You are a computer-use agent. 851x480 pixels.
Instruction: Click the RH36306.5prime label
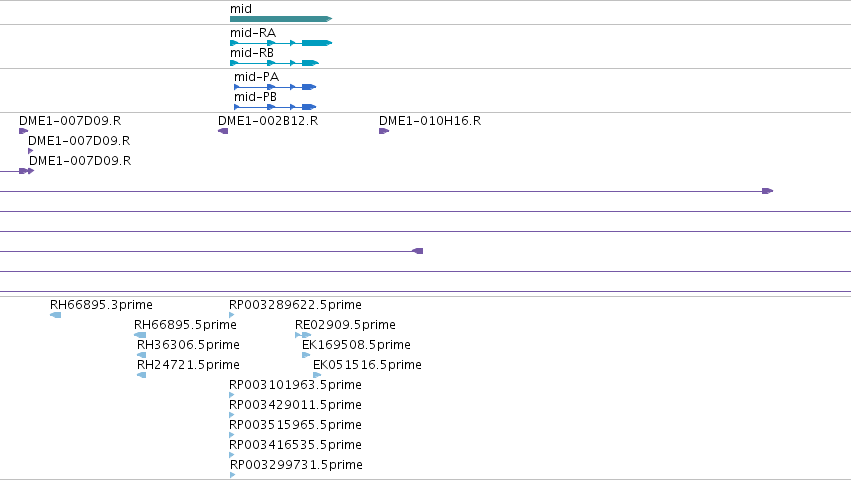pos(188,345)
